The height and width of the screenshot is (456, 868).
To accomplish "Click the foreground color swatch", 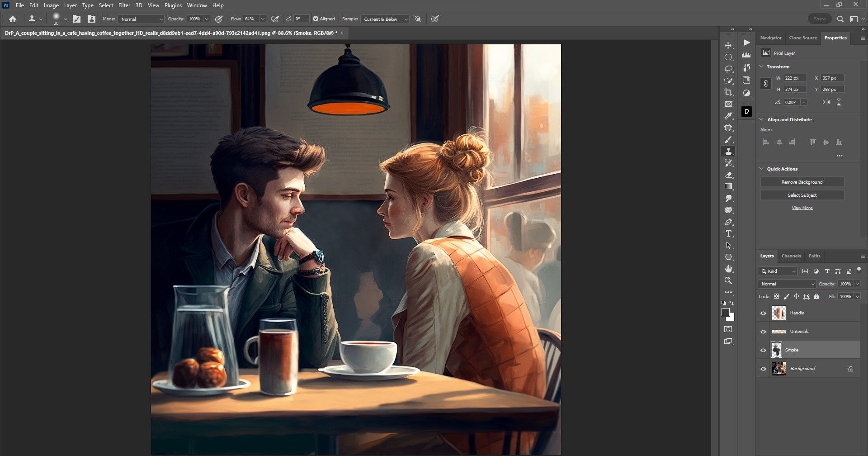I will (x=726, y=312).
